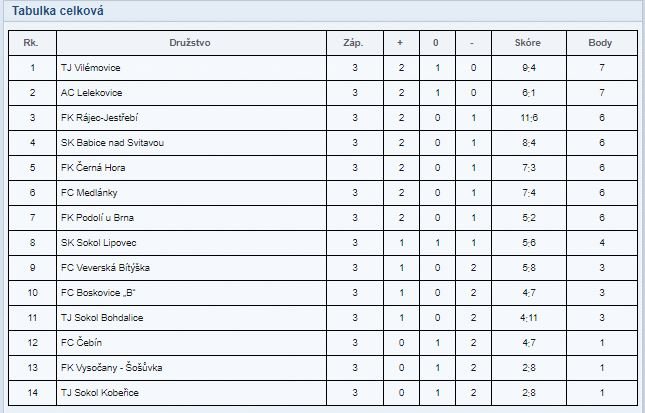Click the Skóre column header
Viewport: 645px width, 413px height.
tap(528, 43)
